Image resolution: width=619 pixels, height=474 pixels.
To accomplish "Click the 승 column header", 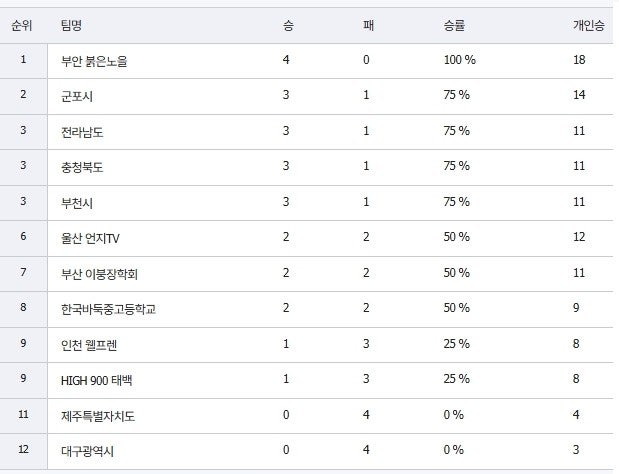I will (x=288, y=25).
